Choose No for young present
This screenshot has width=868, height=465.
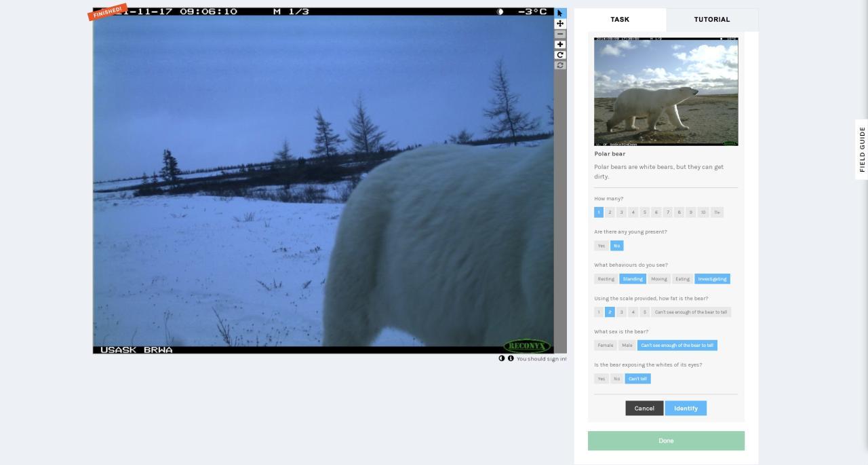616,246
